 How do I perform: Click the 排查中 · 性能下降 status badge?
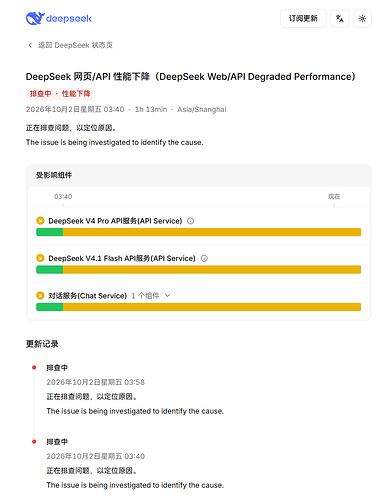tap(60, 94)
